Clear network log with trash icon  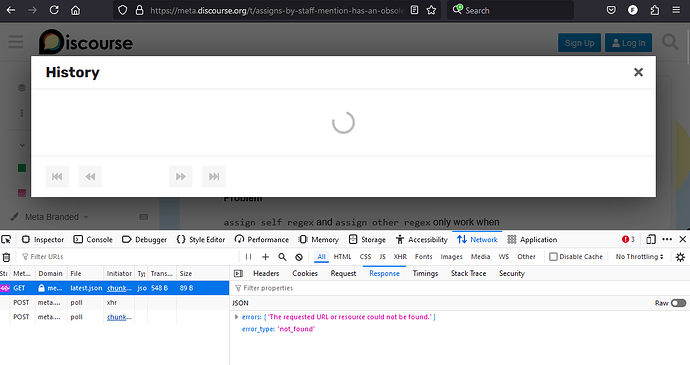(6, 257)
